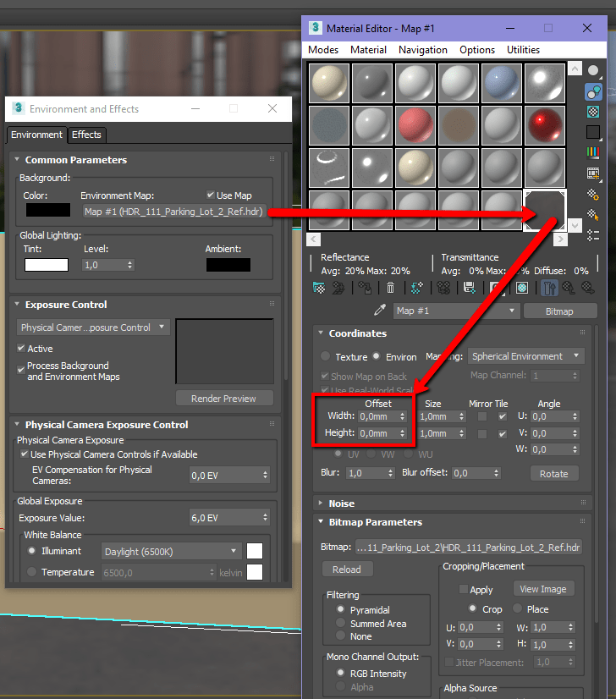The width and height of the screenshot is (616, 699).
Task: Click the Rotate button
Action: click(x=554, y=473)
